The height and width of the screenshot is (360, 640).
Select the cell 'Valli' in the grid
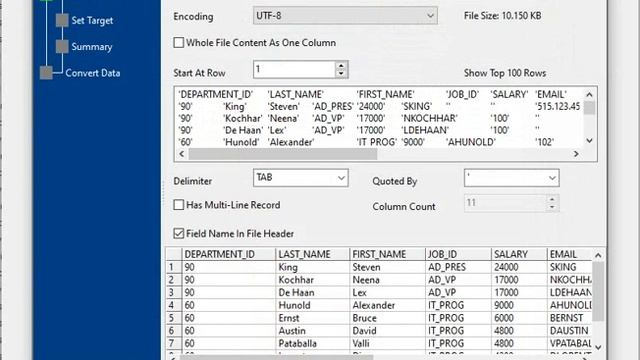387,343
